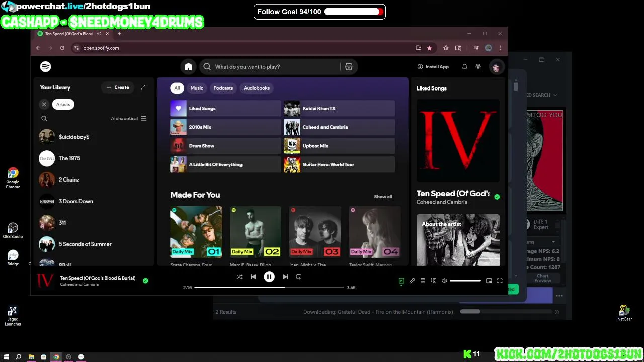The image size is (644, 362).
Task: Open the Create menu in library
Action: coord(118,87)
